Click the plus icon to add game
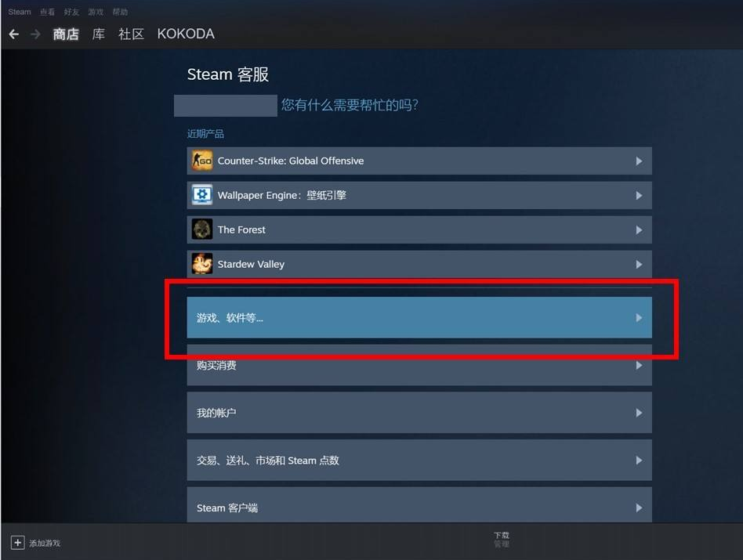This screenshot has width=743, height=560. click(17, 543)
